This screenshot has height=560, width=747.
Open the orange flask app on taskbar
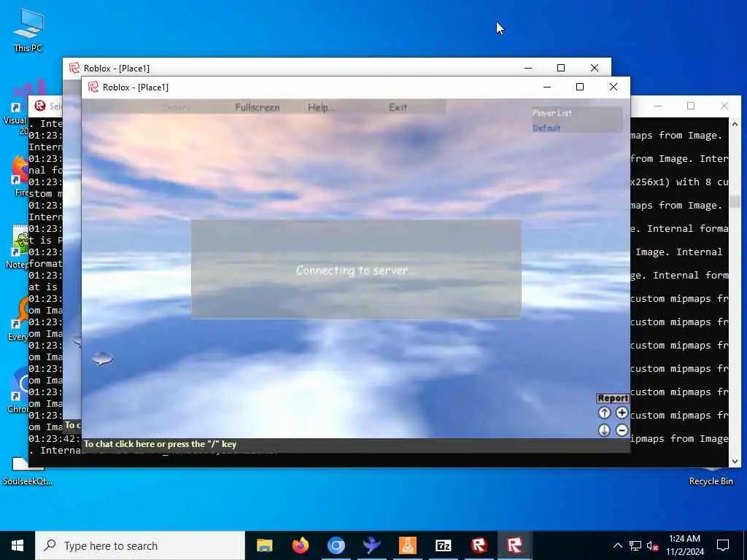pyautogui.click(x=407, y=545)
